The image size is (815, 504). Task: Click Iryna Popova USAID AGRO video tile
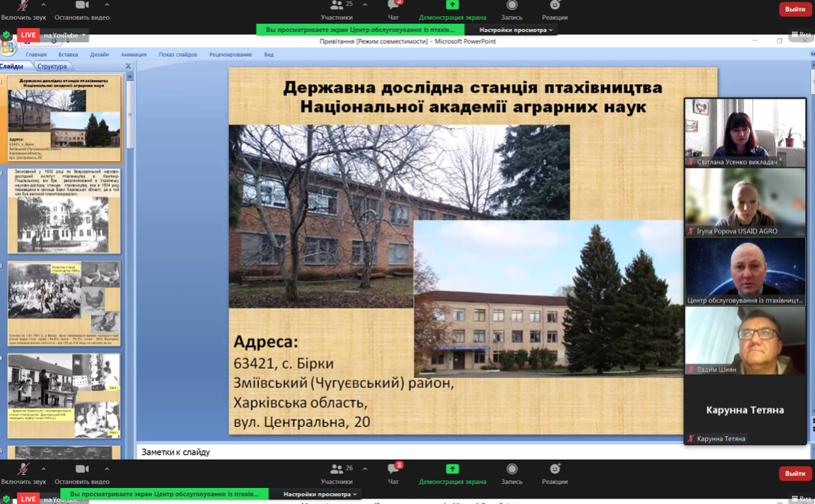pyautogui.click(x=745, y=202)
